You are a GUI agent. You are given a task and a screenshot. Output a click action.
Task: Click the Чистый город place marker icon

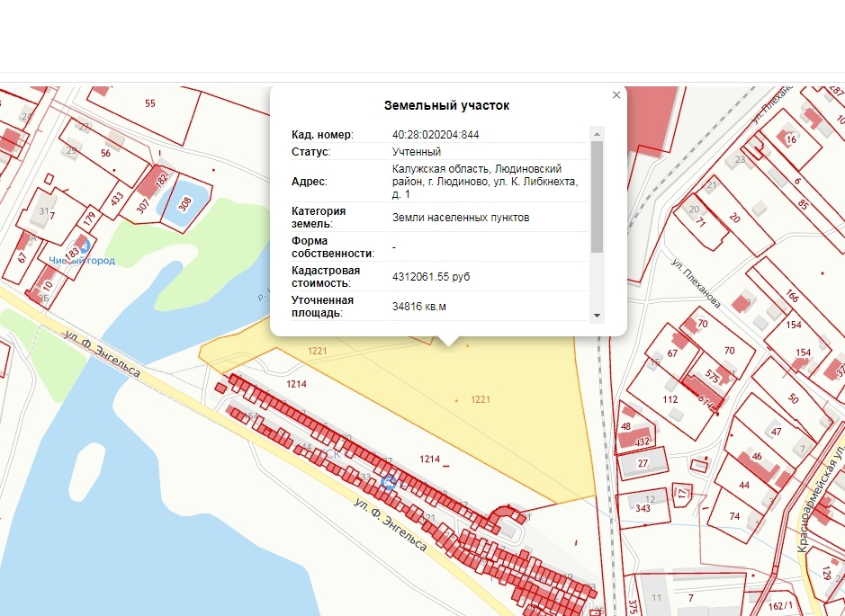click(x=84, y=248)
